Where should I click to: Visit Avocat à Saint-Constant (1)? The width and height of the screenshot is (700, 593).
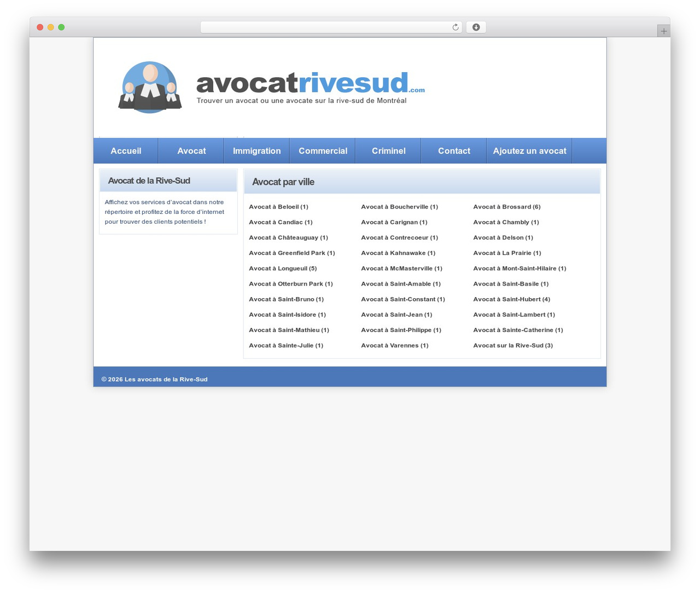click(403, 299)
